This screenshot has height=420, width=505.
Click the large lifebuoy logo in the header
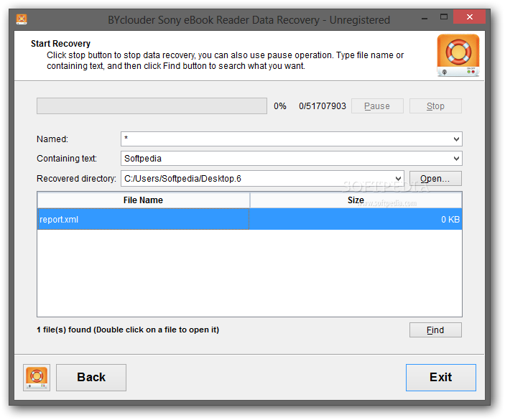pos(458,55)
